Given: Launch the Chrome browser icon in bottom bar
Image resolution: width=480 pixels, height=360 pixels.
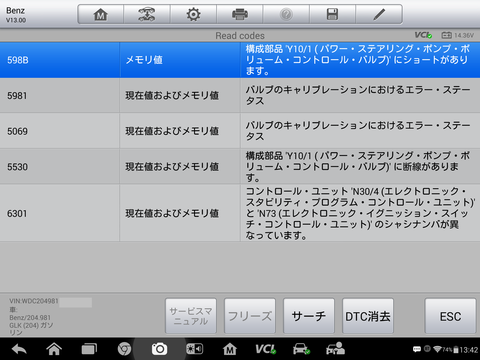Looking at the screenshot, I should (x=124, y=349).
